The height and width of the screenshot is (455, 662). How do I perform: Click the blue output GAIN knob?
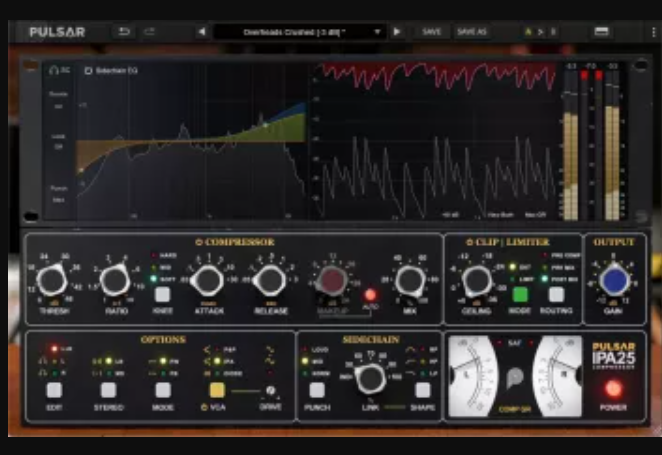click(x=614, y=281)
